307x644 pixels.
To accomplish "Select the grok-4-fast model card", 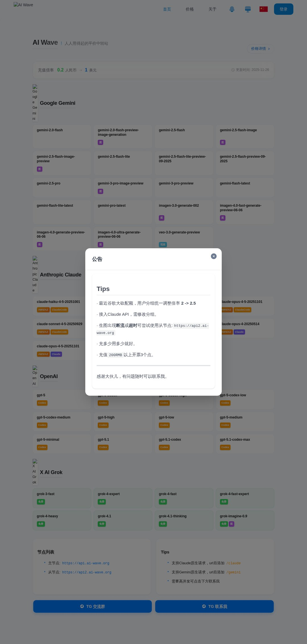I will pyautogui.click(x=184, y=498).
